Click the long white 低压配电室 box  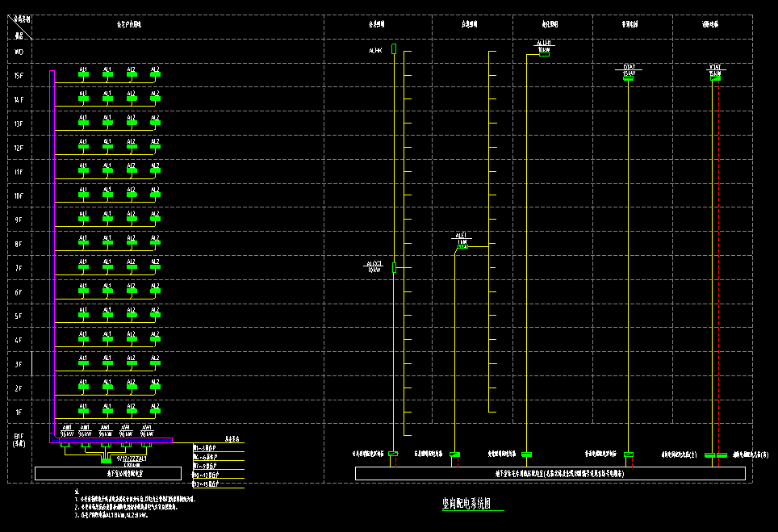point(550,473)
